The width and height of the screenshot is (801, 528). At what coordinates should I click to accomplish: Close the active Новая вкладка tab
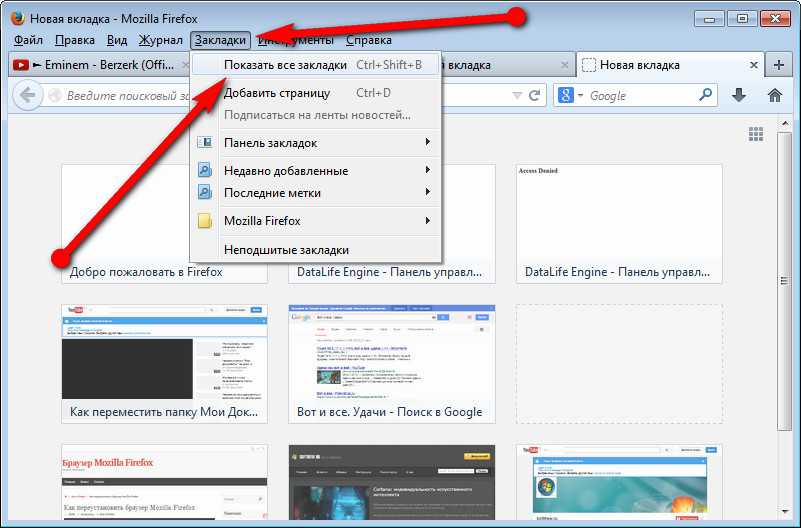point(753,65)
